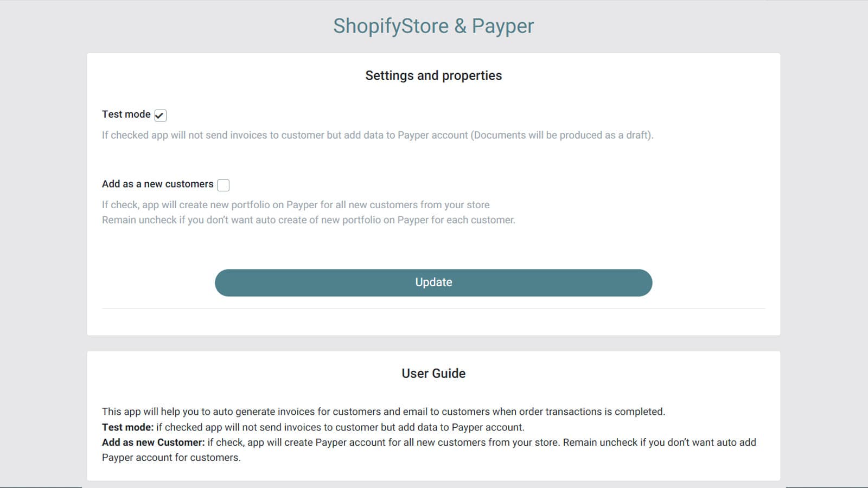Select the ShopifyStore & Payper page title

pyautogui.click(x=433, y=25)
